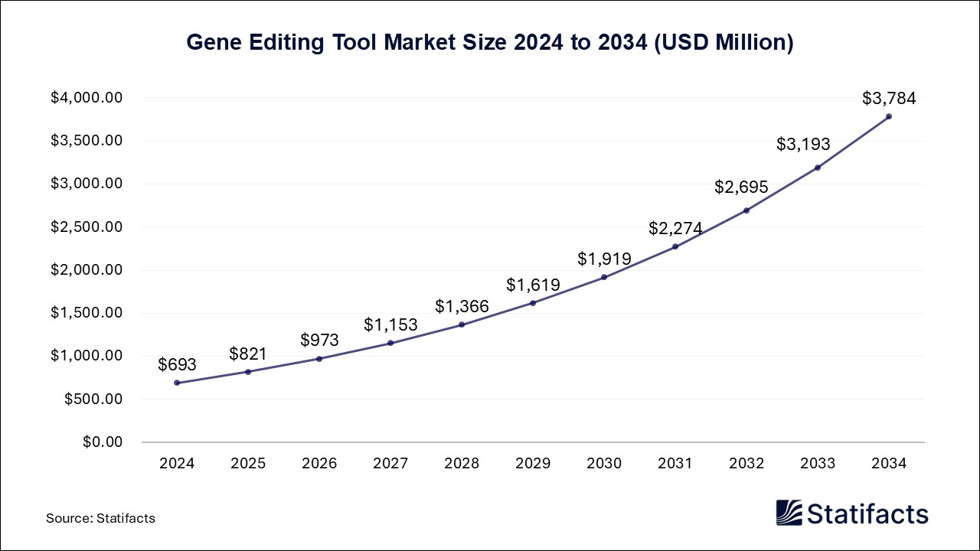Click the 2029 data point marker
Viewport: 980px width, 551px height.
click(x=533, y=303)
